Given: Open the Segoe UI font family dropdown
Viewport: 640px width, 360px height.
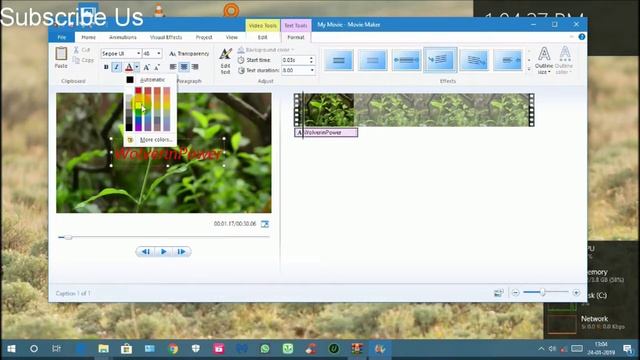Looking at the screenshot, I should point(138,53).
